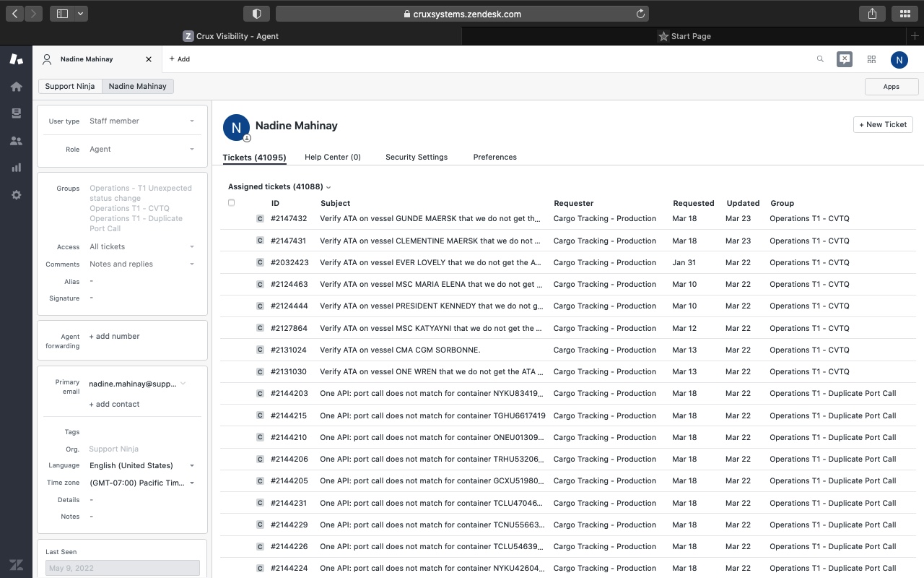The height and width of the screenshot is (578, 924).
Task: Open the User type dropdown
Action: [x=141, y=121]
